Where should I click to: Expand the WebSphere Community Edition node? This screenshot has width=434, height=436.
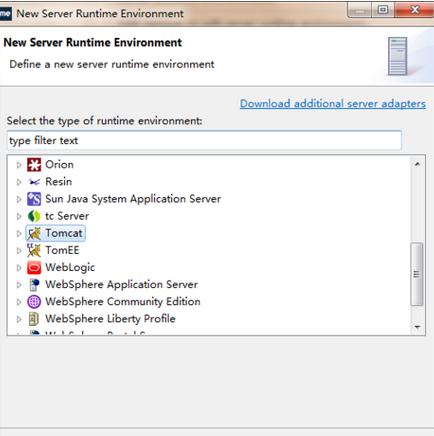(19, 302)
